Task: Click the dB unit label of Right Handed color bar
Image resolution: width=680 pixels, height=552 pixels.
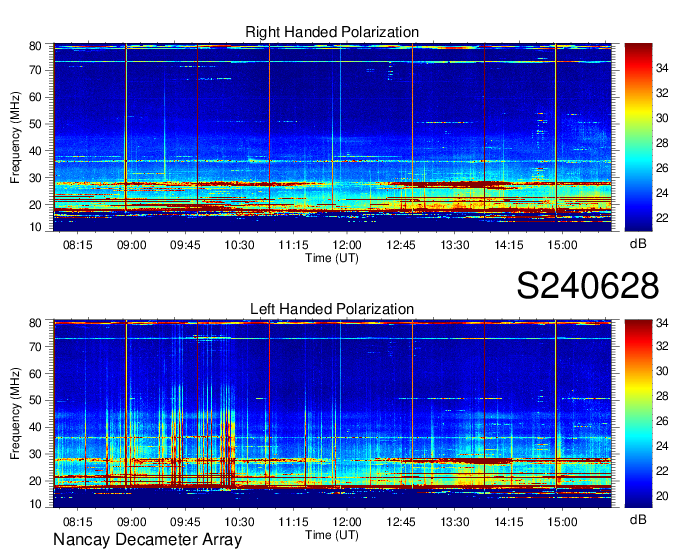Action: (638, 244)
